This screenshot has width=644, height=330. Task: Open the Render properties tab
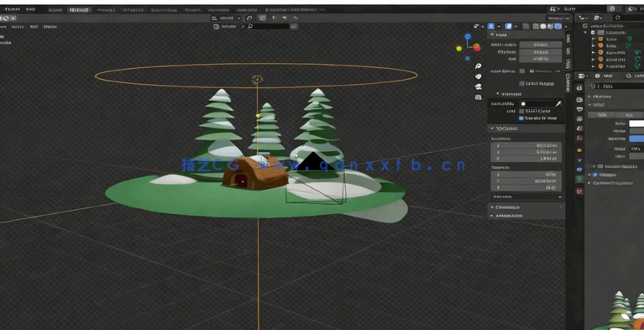(x=579, y=100)
